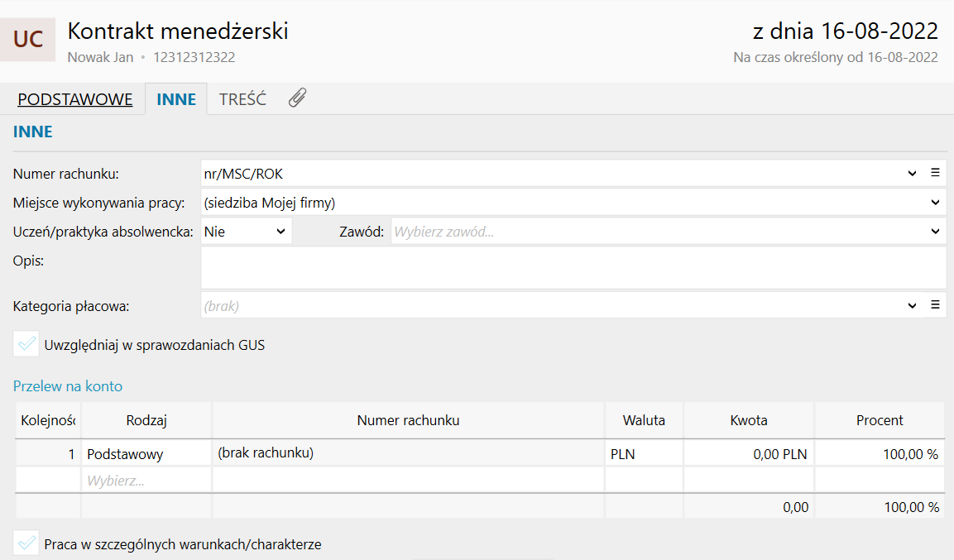Screen dimensions: 954x560
Task: Click the Procent column header
Action: pyautogui.click(x=880, y=420)
